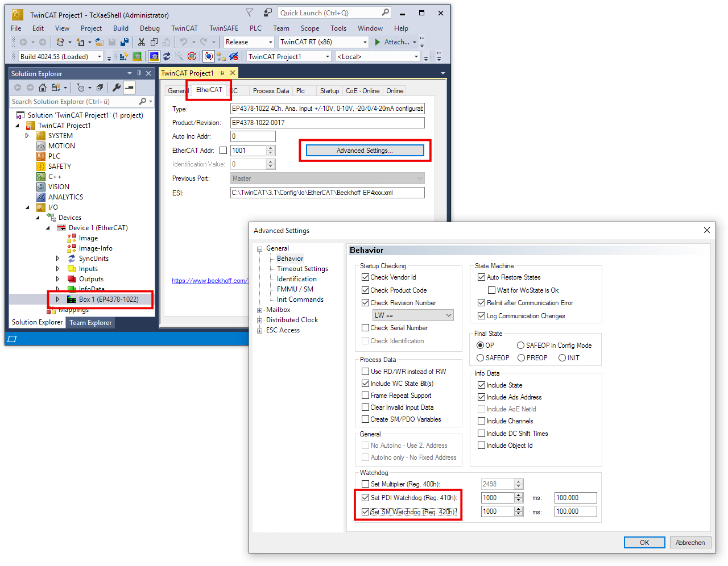Expand the Box 1 (EP4378-1022) tree node

click(57, 299)
